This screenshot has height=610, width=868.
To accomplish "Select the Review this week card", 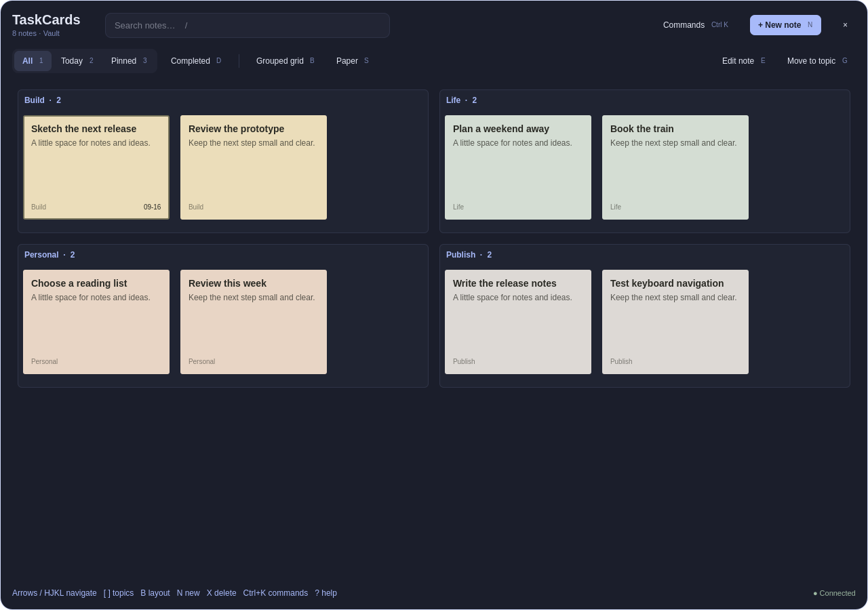I will tap(254, 322).
